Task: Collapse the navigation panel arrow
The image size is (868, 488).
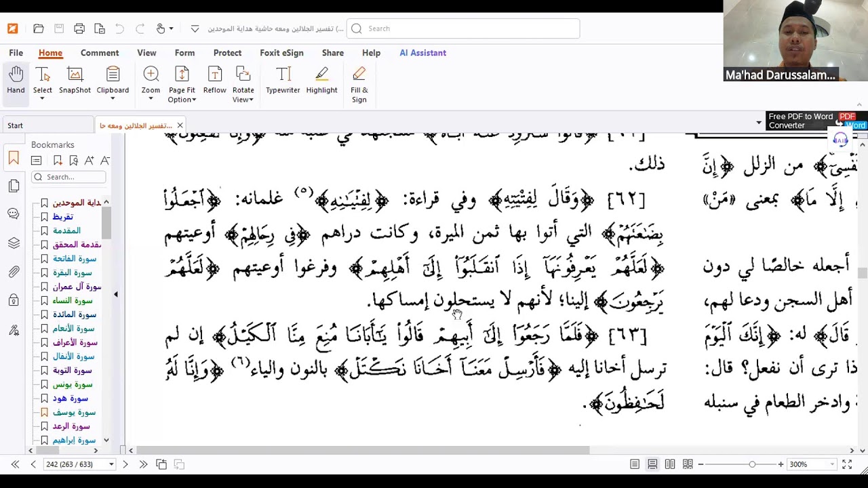Action: coord(115,294)
